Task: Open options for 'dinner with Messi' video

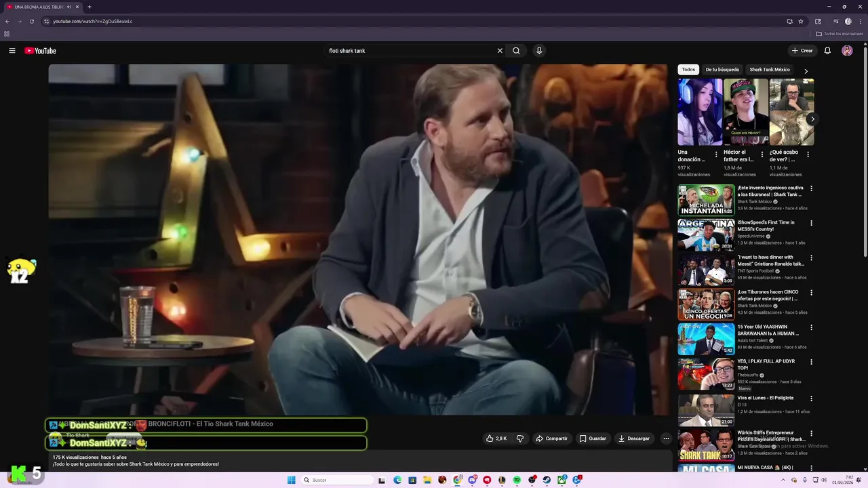Action: point(811,258)
